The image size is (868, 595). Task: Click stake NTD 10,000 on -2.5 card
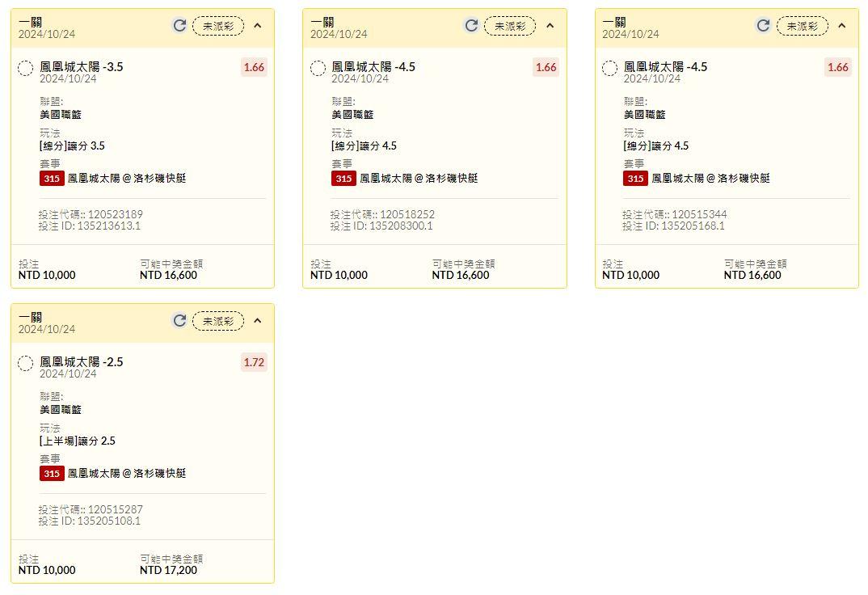pos(47,570)
